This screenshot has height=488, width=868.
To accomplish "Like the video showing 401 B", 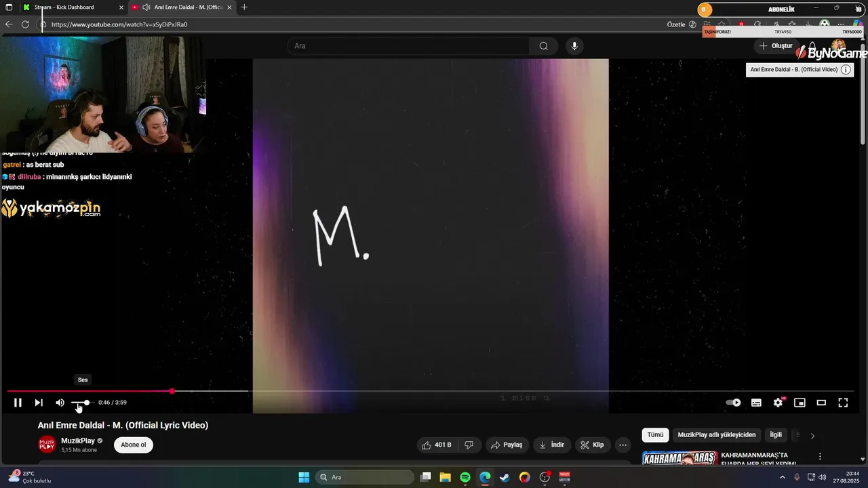I will coord(436,445).
